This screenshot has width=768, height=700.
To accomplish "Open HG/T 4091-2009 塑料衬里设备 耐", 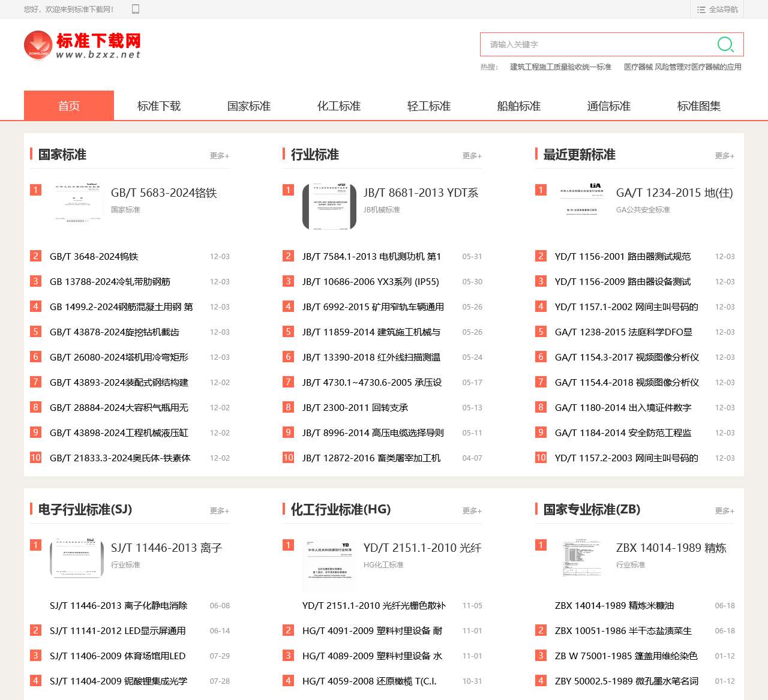I will tap(373, 631).
